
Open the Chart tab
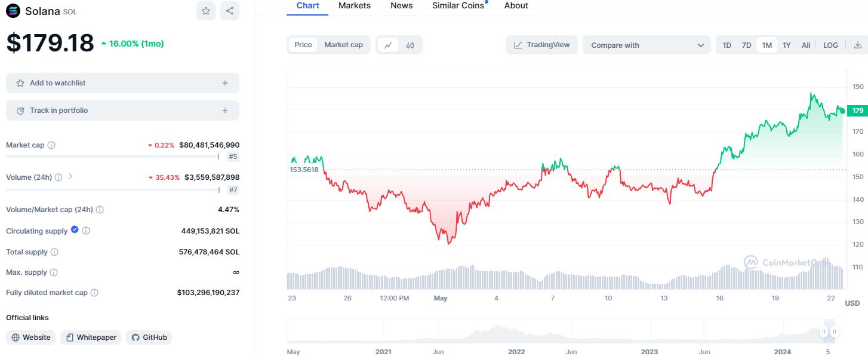pos(308,6)
